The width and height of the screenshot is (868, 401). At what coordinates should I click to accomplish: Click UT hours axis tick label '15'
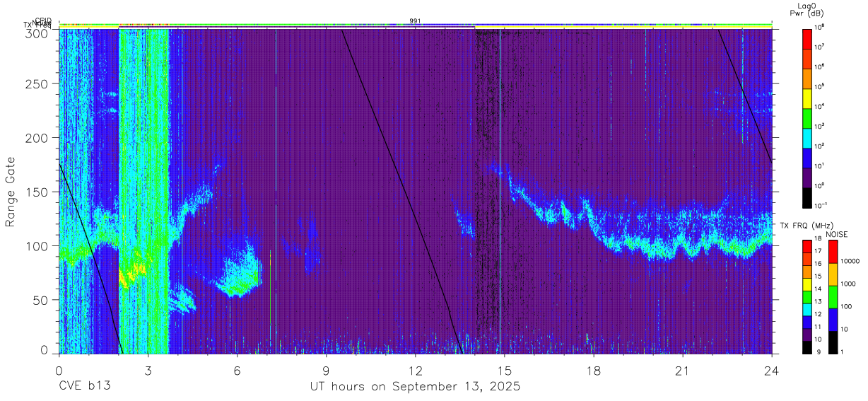pos(505,370)
